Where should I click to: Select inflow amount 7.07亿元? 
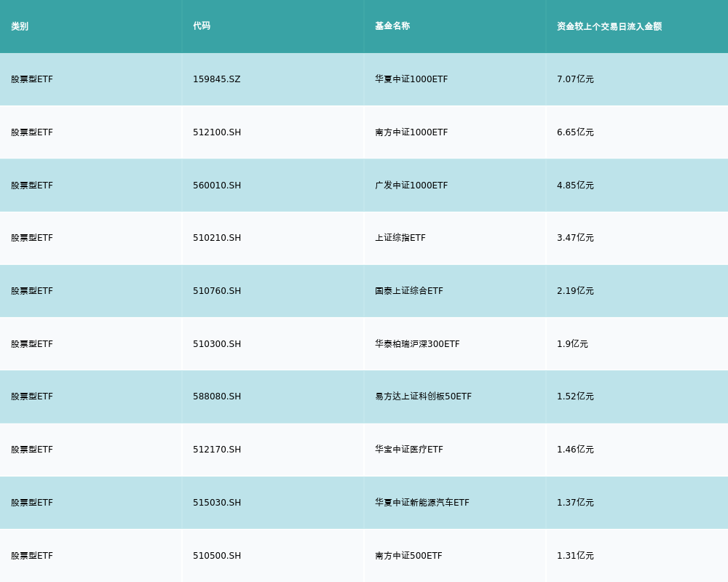[x=575, y=79]
